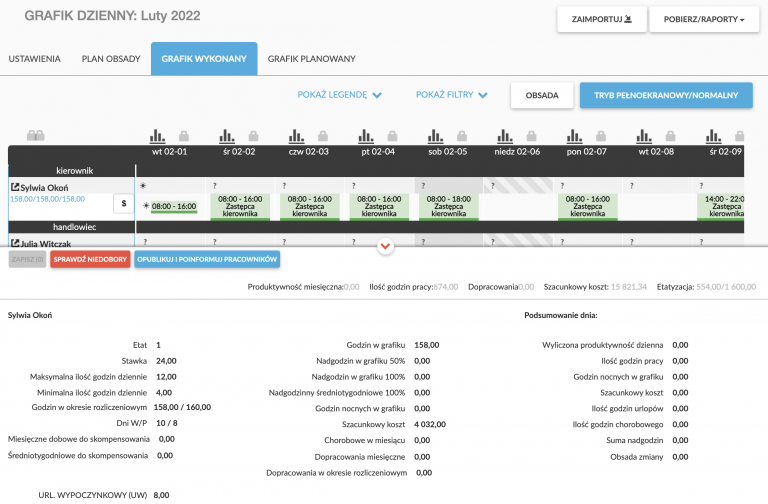Open bar chart stats for pon 02-07
The image size is (768, 504).
pyautogui.click(x=574, y=136)
